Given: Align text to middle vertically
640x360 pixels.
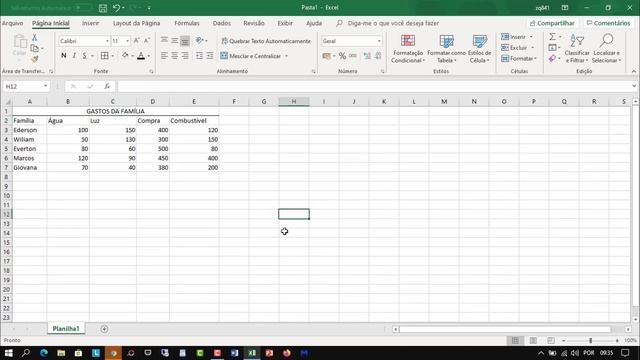Looking at the screenshot, I should click(174, 40).
